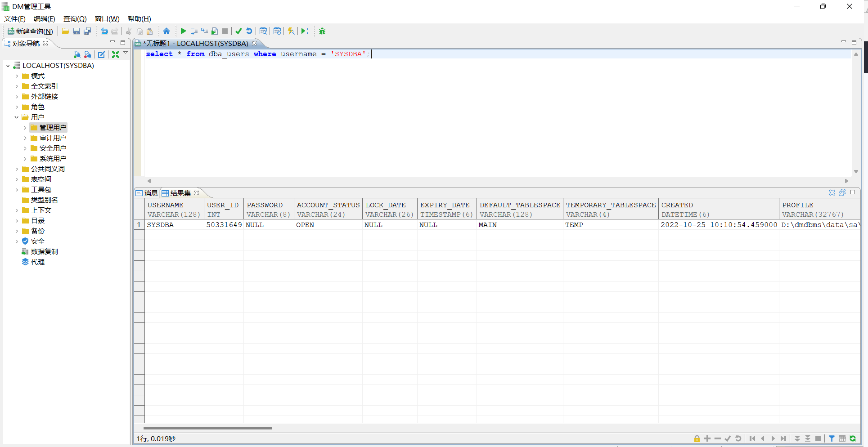This screenshot has height=447, width=868.
Task: Click the add row plus icon
Action: click(707, 438)
